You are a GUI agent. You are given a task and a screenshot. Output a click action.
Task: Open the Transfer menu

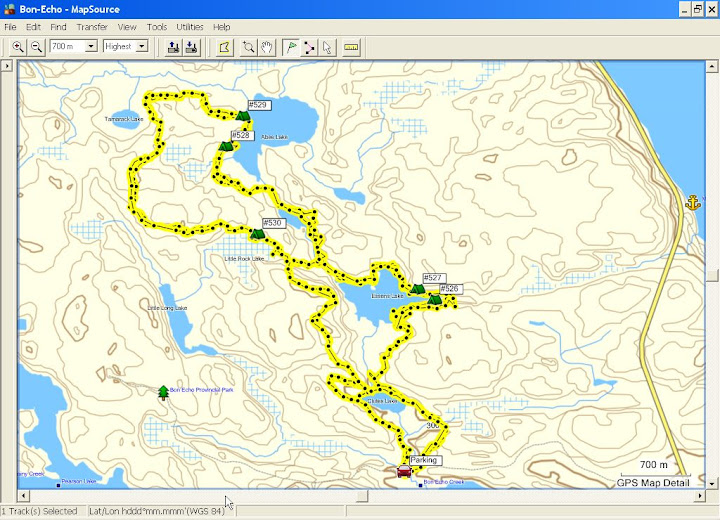[x=92, y=27]
